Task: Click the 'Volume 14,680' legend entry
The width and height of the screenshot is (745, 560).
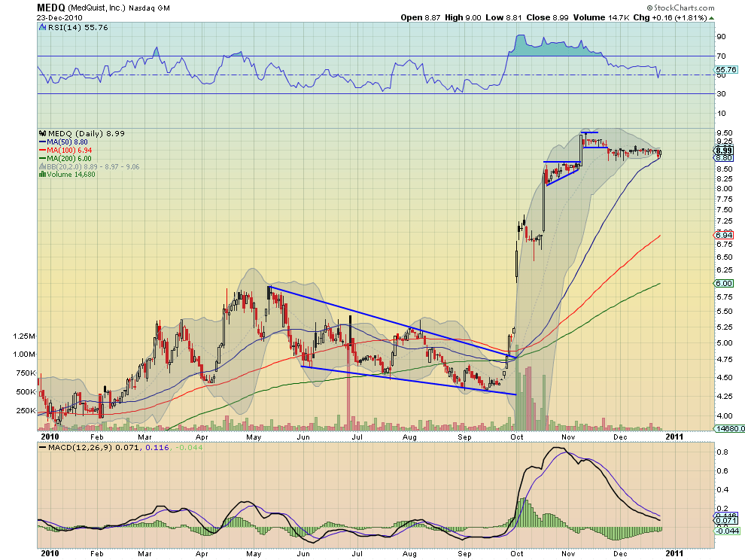Action: pos(71,175)
